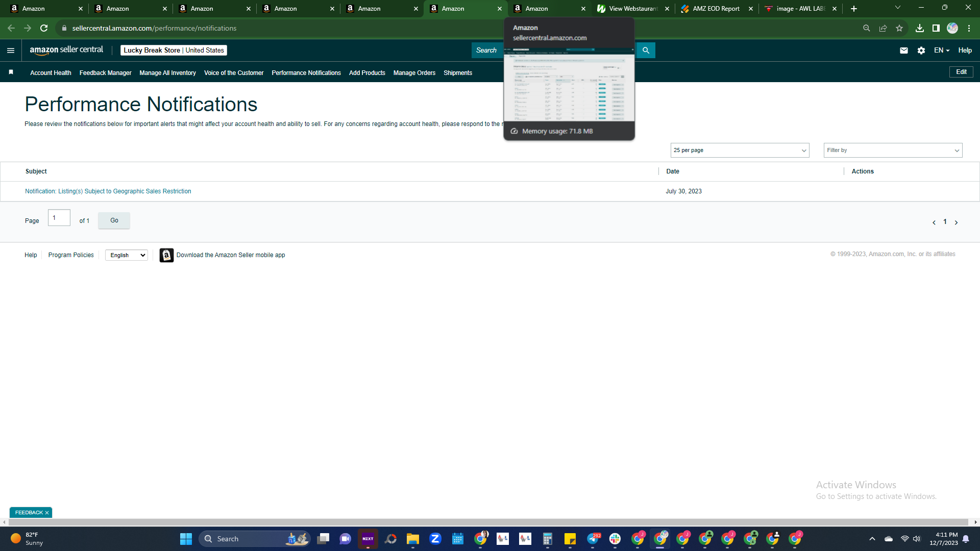Open the Chrome profile avatar
Viewport: 980px width, 551px height.
(x=952, y=28)
